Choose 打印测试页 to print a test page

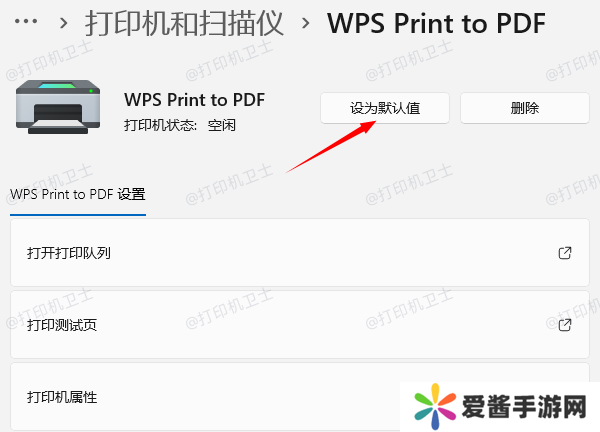tap(300, 324)
